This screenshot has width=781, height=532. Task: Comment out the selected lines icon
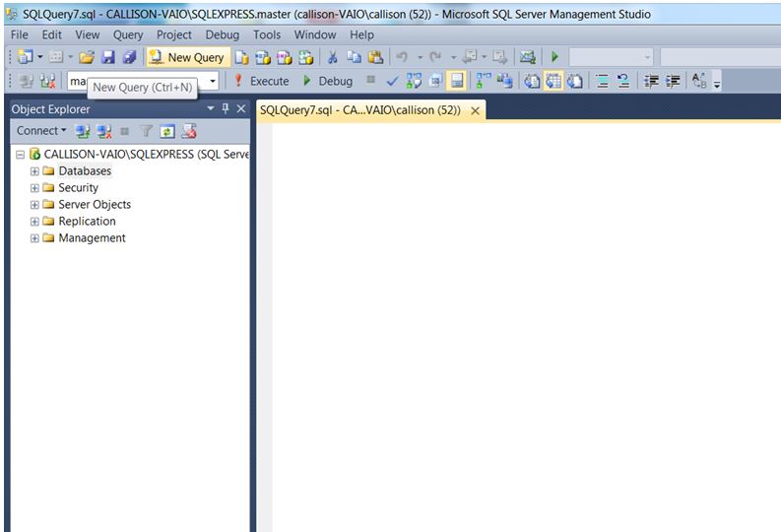pyautogui.click(x=602, y=81)
